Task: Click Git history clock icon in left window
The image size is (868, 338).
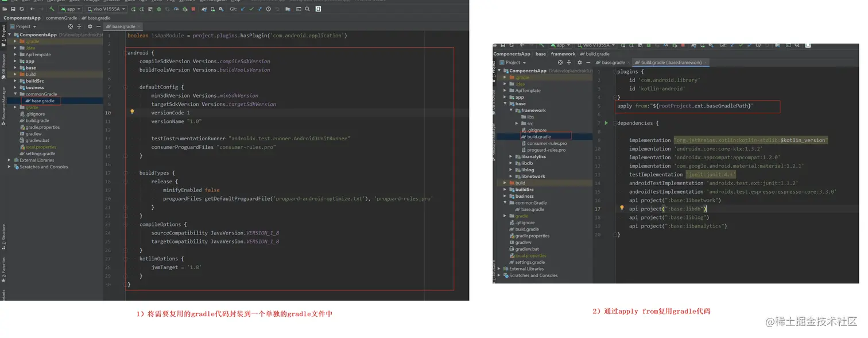Action: (x=269, y=9)
